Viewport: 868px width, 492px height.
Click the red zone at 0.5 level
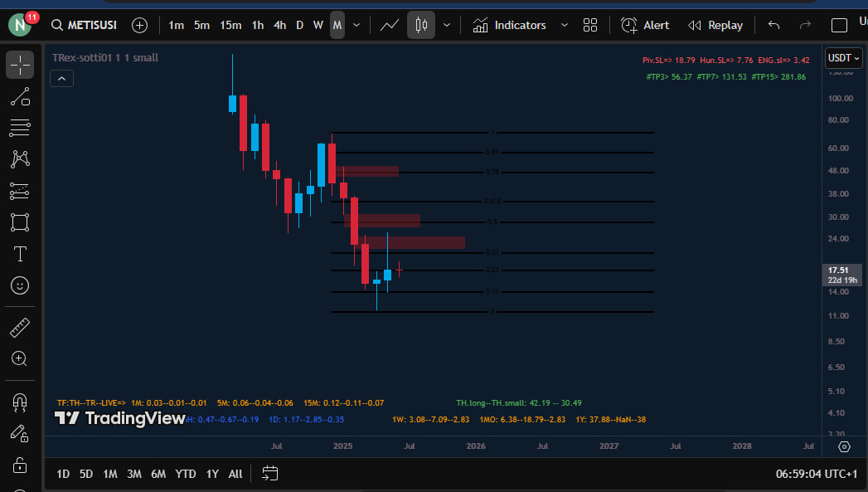pos(383,221)
